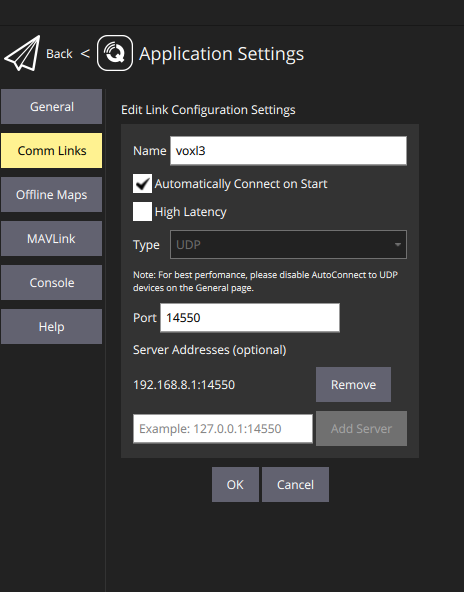Open the Type dropdown showing UDP
Image resolution: width=464 pixels, height=592 pixels.
pos(288,244)
